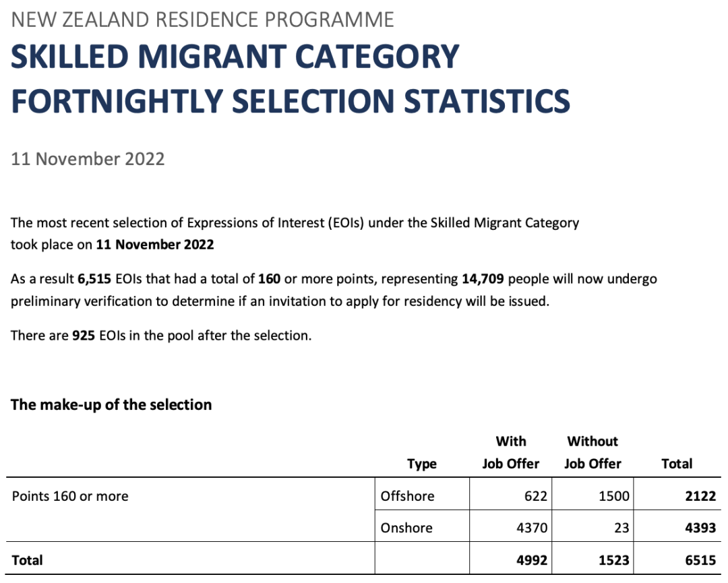Viewport: 728px width, 583px height.
Task: Click the date '11 November 2022' subtitle
Action: (x=88, y=159)
